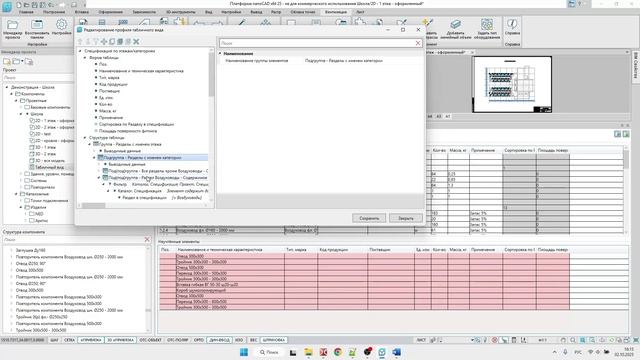
Task: Click the filter funnel icon in dialog toolbar
Action: click(96, 42)
